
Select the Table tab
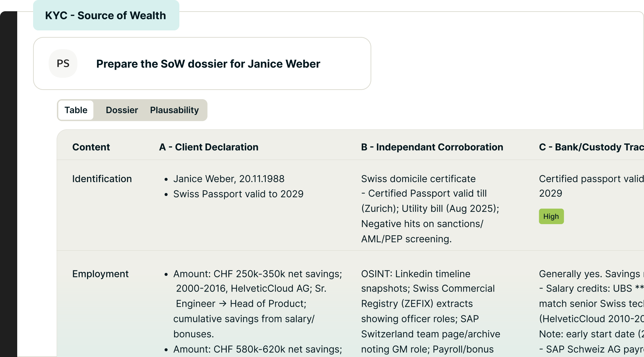(76, 110)
